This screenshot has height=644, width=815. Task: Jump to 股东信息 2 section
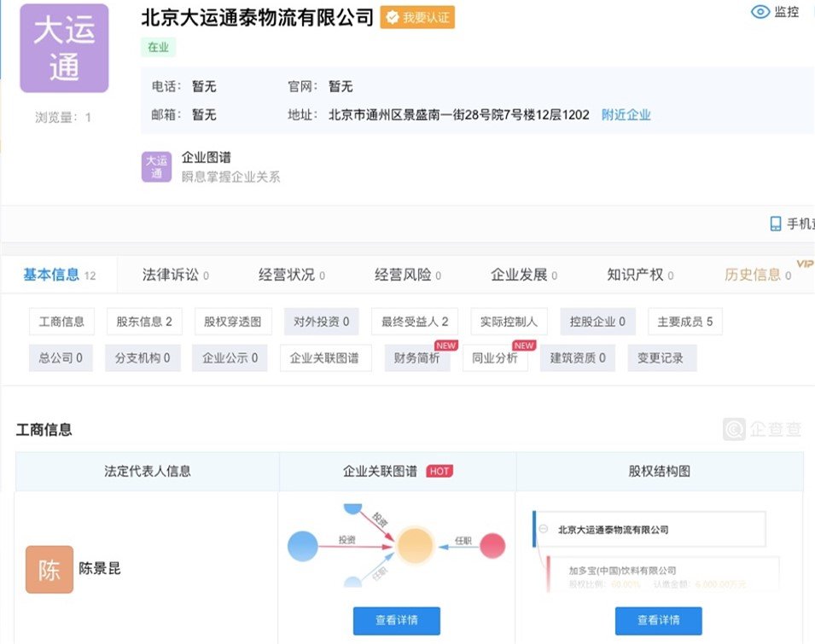[144, 322]
